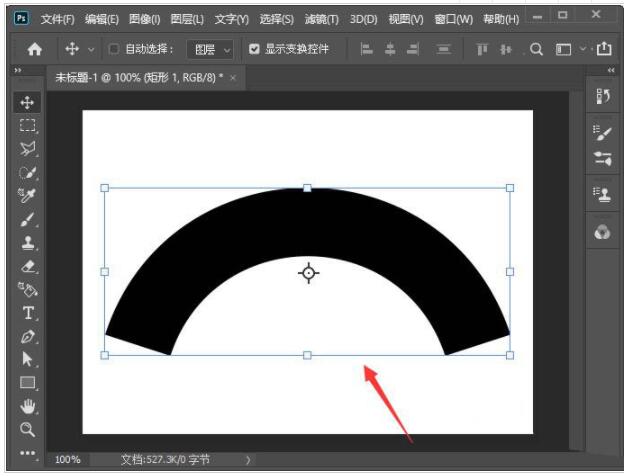This screenshot has width=624, height=476.
Task: Align left edges
Action: (366, 49)
